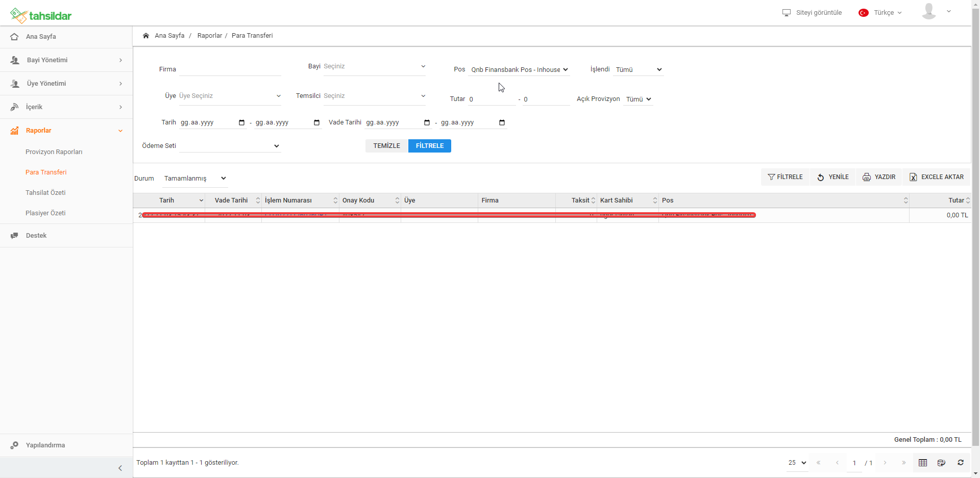The height and width of the screenshot is (478, 980).
Task: Open calendar picker for Tarih start date
Action: 241,122
